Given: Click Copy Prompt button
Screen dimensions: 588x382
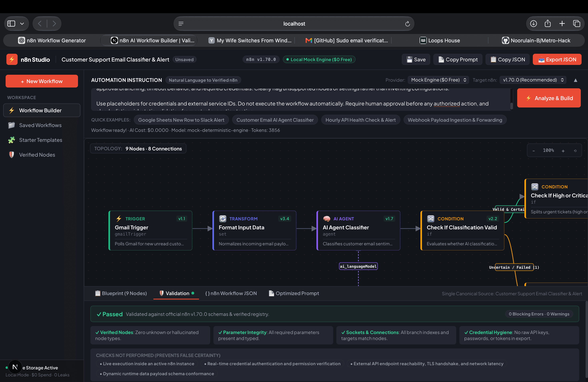Looking at the screenshot, I should (x=458, y=60).
